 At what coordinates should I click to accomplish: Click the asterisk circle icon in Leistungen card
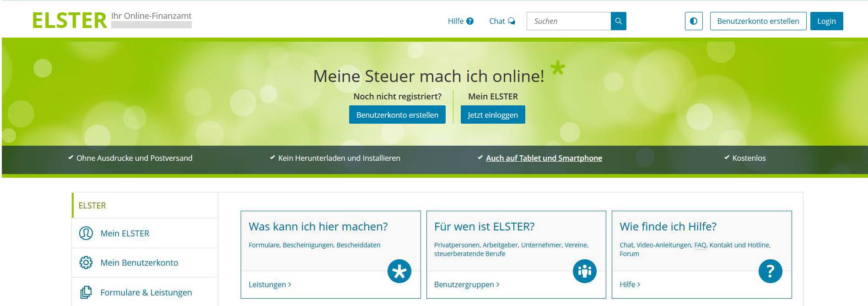(399, 271)
